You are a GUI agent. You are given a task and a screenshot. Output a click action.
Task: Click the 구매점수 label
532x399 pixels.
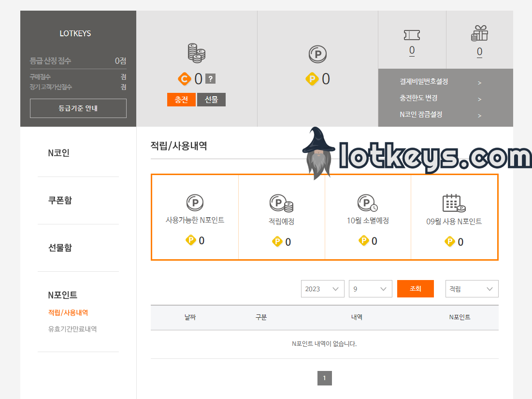pos(40,77)
